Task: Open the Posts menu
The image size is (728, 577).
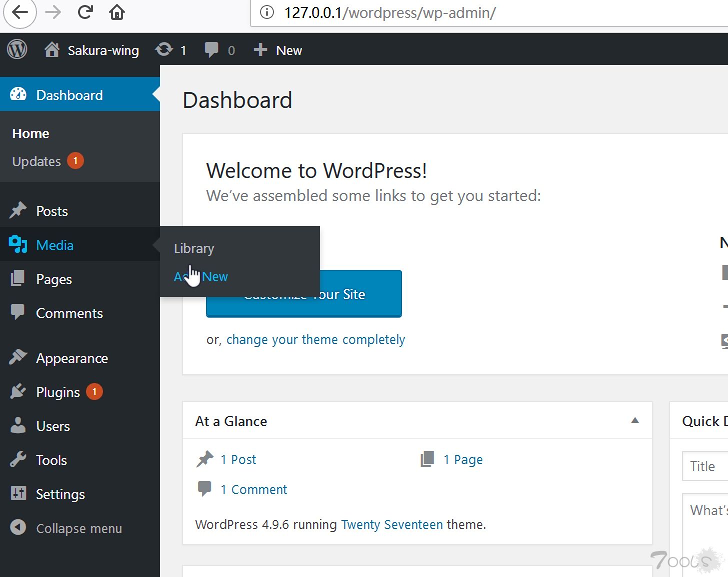Action: pos(52,211)
